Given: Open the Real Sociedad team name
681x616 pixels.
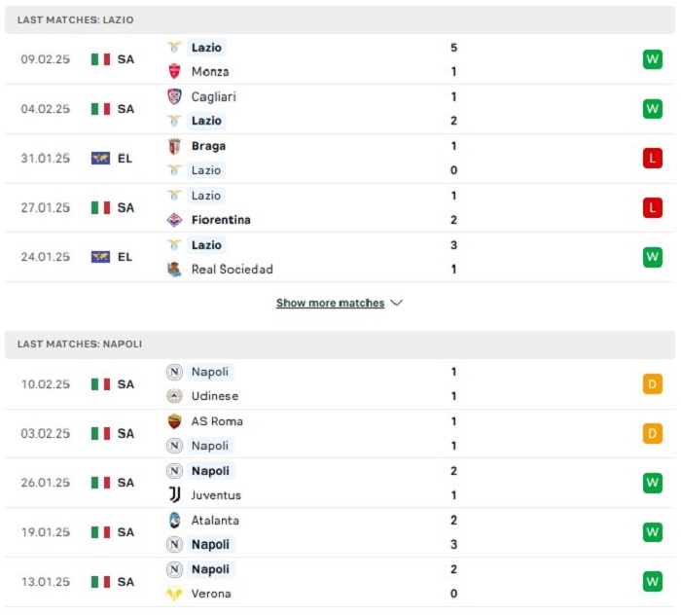Looking at the screenshot, I should coord(233,270).
